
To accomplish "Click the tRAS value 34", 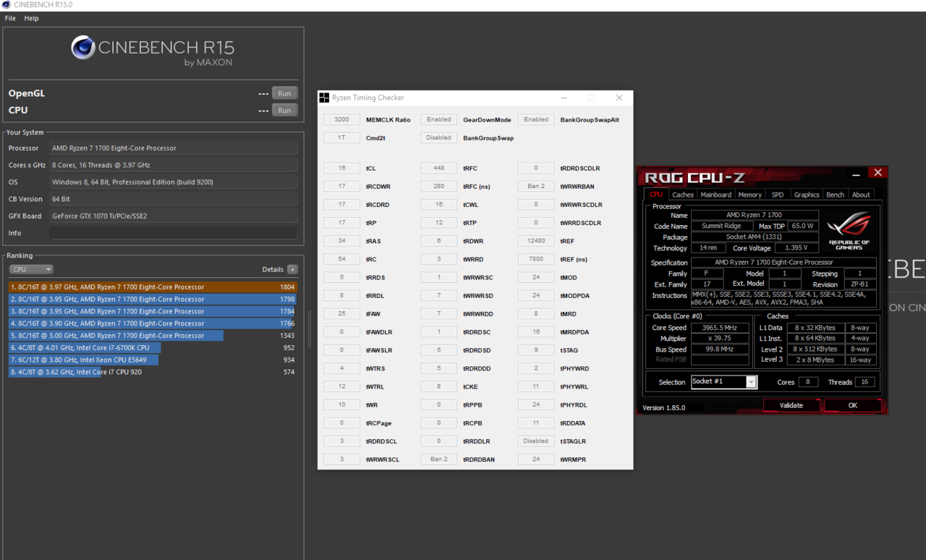I will coord(341,241).
